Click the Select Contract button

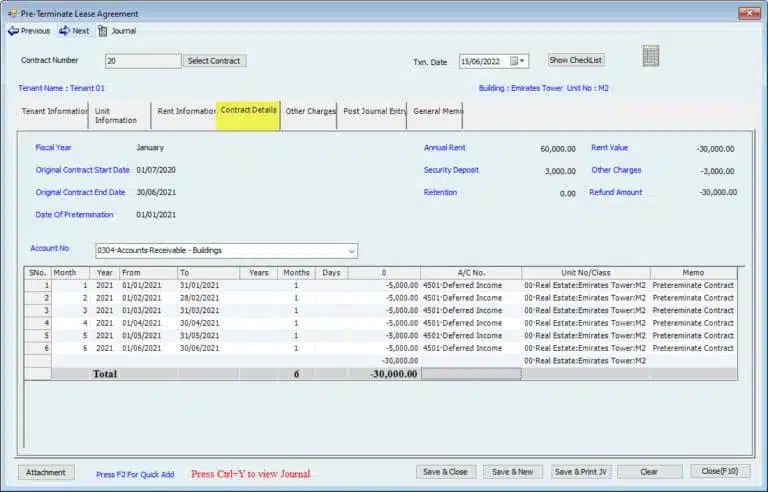pos(214,61)
